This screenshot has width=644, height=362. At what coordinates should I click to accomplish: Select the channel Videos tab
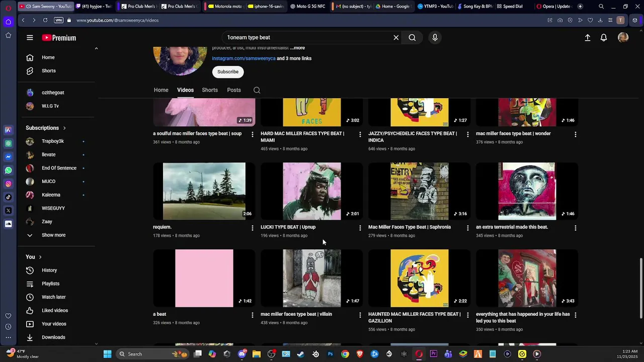(185, 90)
